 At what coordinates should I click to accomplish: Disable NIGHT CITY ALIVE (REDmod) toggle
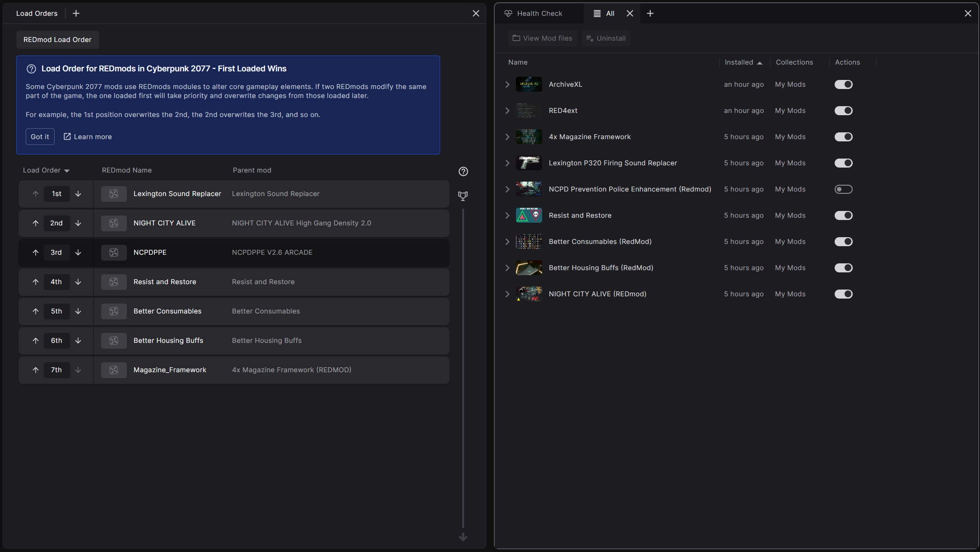point(843,294)
